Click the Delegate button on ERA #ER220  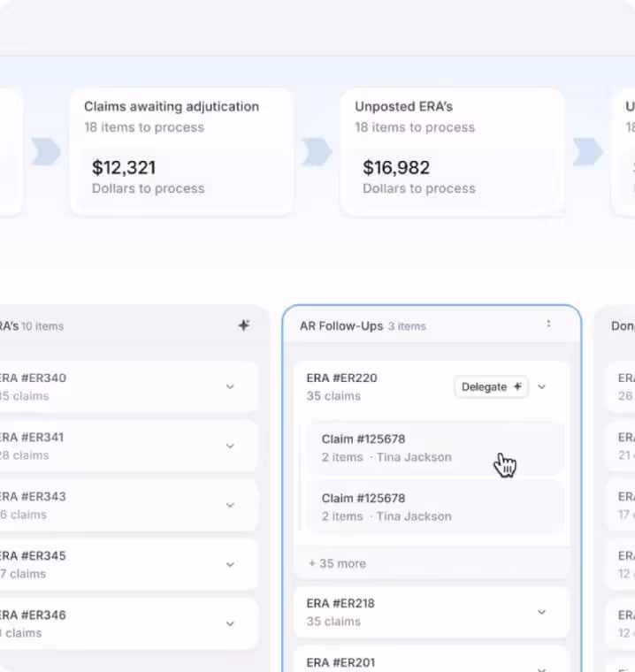492,386
